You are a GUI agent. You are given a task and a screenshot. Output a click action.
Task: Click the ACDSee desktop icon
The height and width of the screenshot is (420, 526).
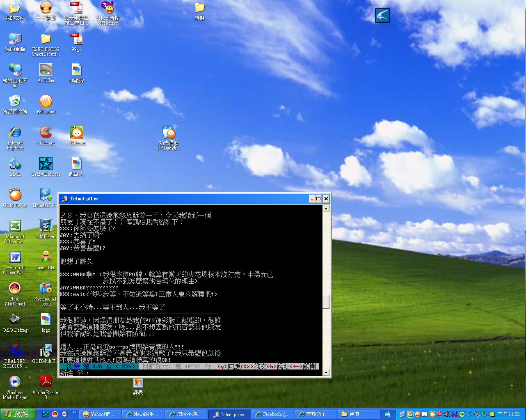point(46,70)
